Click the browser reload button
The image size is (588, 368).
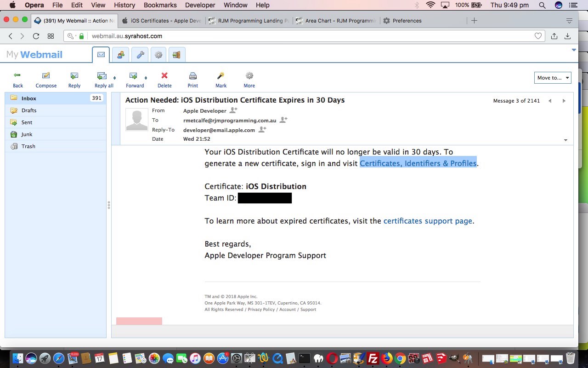(36, 36)
